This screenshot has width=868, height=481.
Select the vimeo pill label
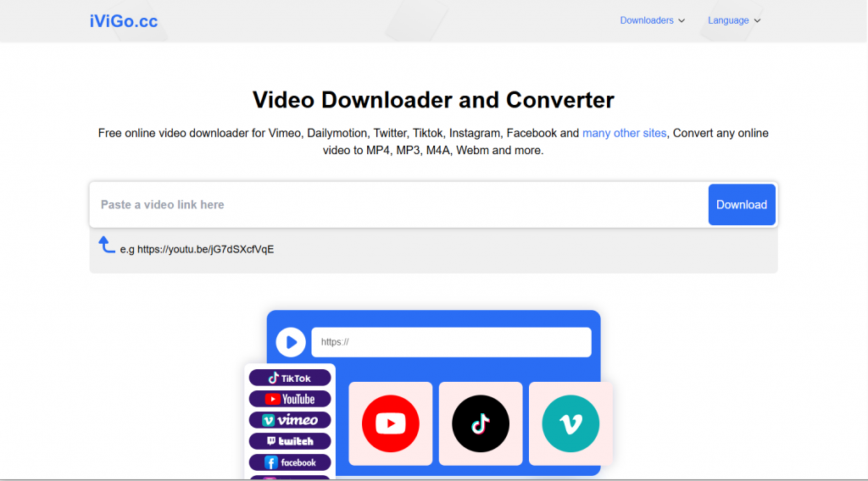tap(290, 420)
